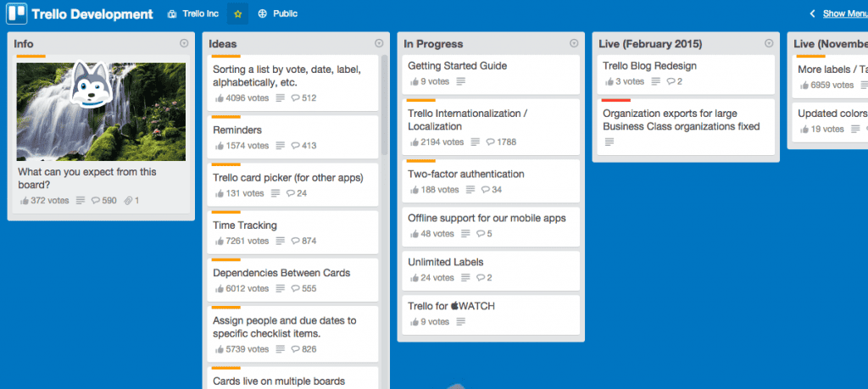
Task: Click the Ideas list vertical scrollbar
Action: pos(384,105)
